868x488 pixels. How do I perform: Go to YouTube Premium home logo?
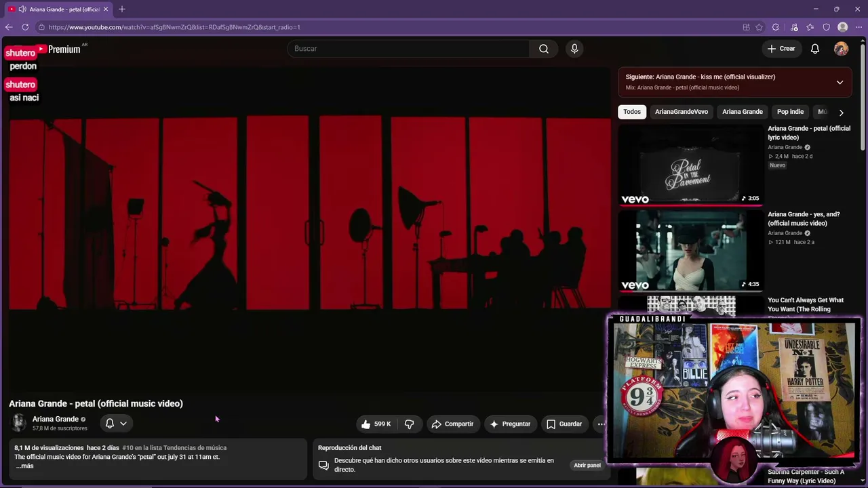coord(59,49)
